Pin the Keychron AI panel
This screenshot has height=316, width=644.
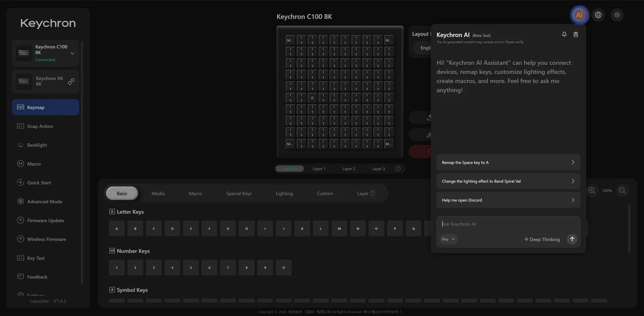tap(564, 35)
